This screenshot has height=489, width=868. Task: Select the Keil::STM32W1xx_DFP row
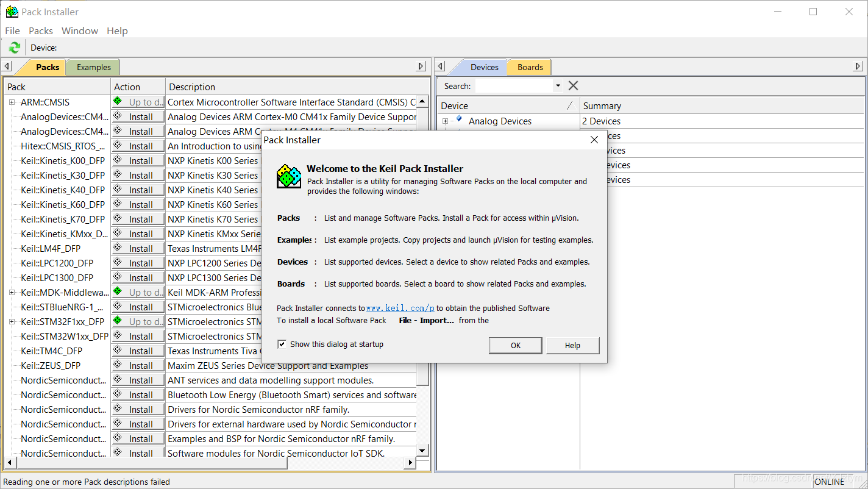click(65, 337)
